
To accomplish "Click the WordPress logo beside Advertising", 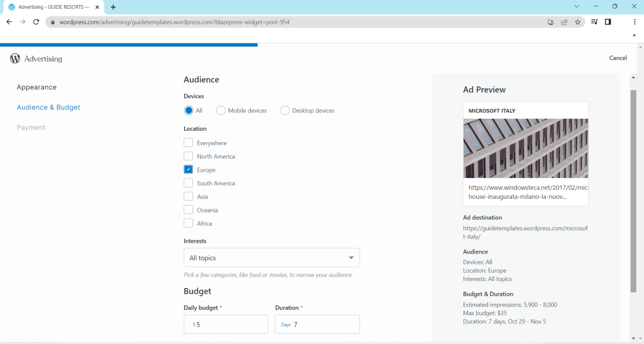I will click(15, 58).
